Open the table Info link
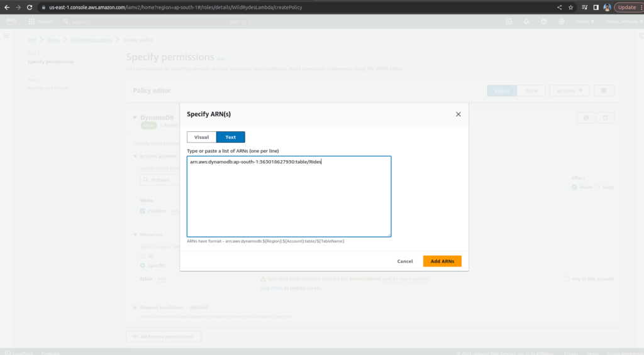 [x=162, y=279]
